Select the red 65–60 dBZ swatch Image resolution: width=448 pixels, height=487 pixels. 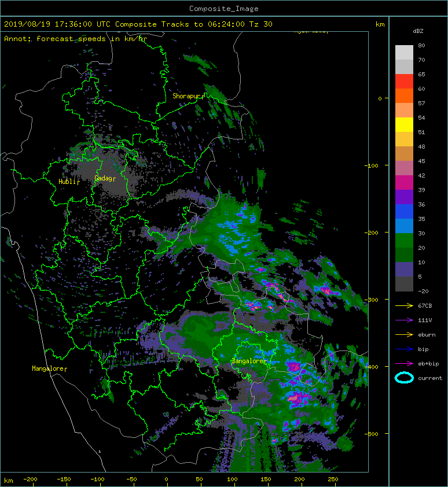(404, 82)
